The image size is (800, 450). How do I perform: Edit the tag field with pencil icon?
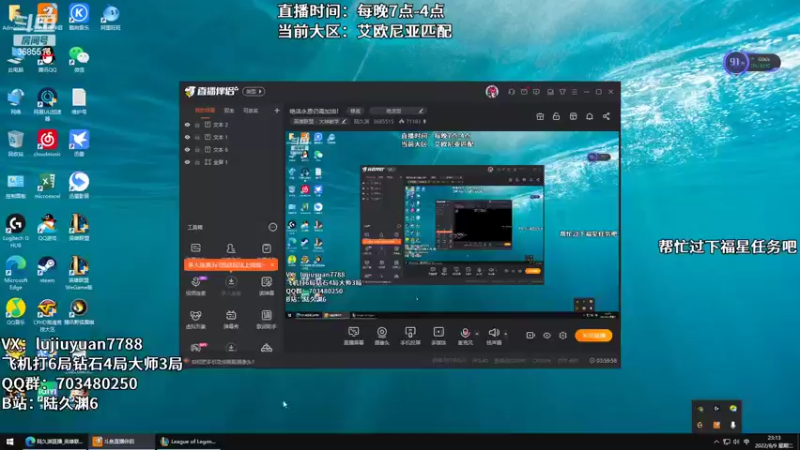click(398, 111)
